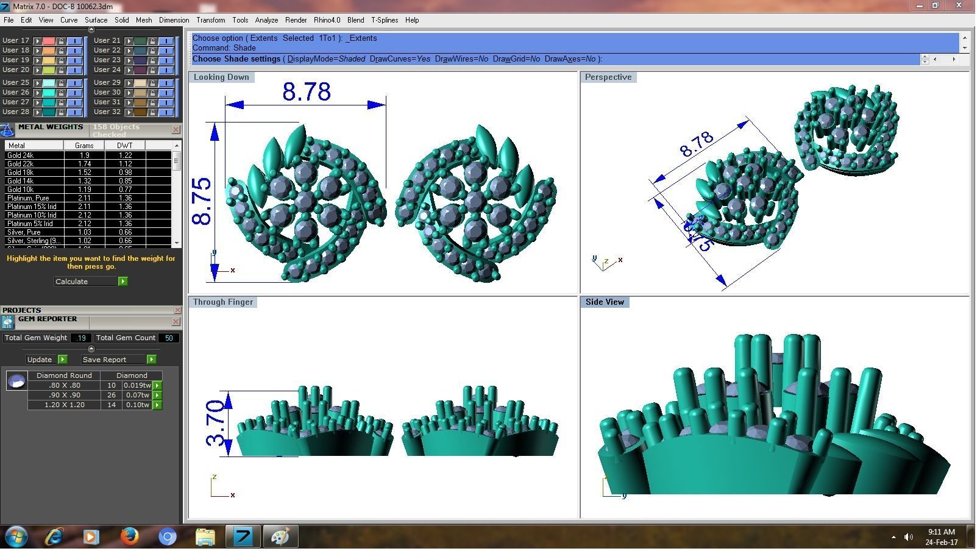
Task: Toggle the lock for layer User 28
Action: pyautogui.click(x=61, y=112)
